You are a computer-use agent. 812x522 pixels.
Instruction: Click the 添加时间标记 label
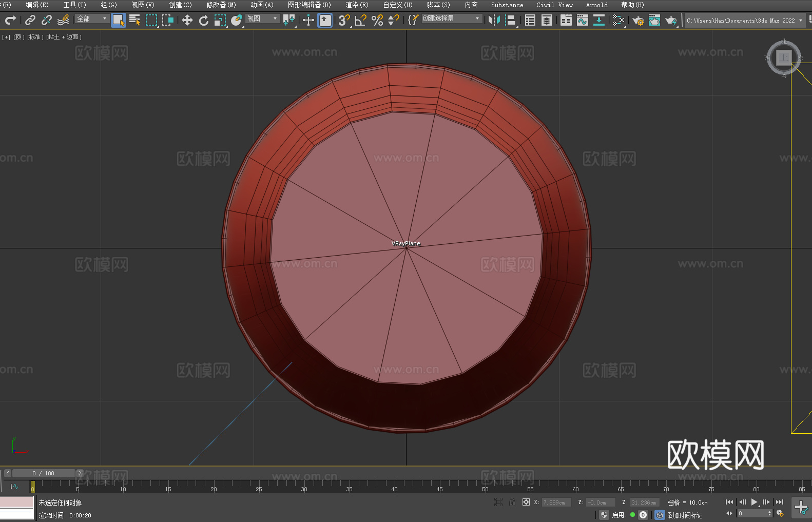coord(684,515)
